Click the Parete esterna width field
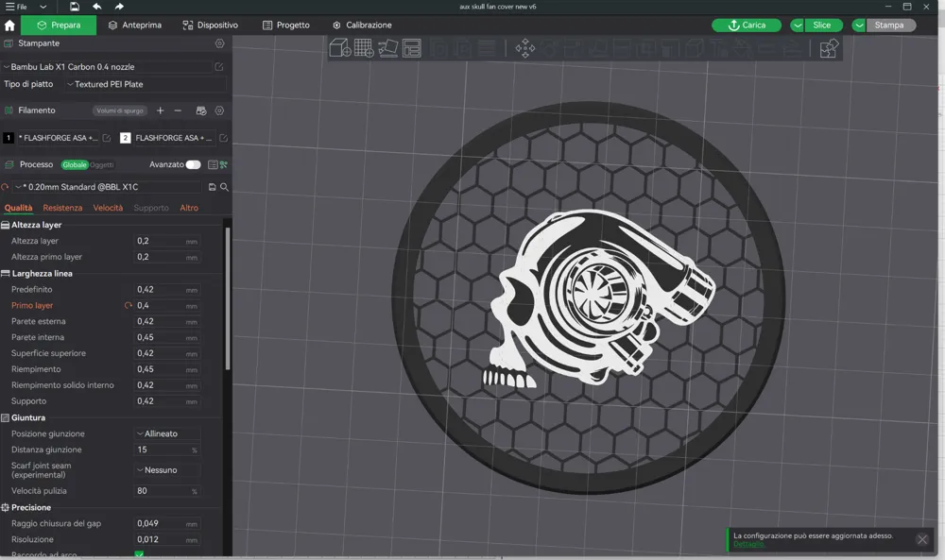Viewport: 945px width, 560px height. point(167,321)
